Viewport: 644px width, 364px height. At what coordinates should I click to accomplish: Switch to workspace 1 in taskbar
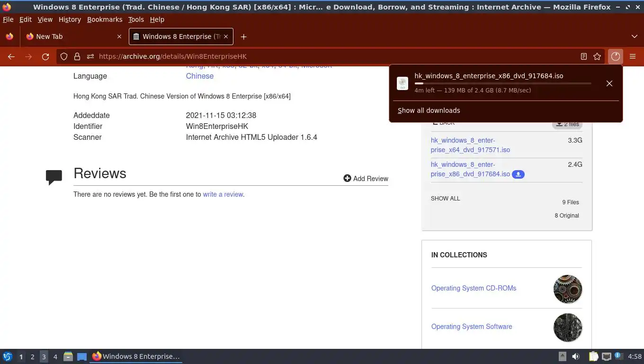tap(21, 356)
